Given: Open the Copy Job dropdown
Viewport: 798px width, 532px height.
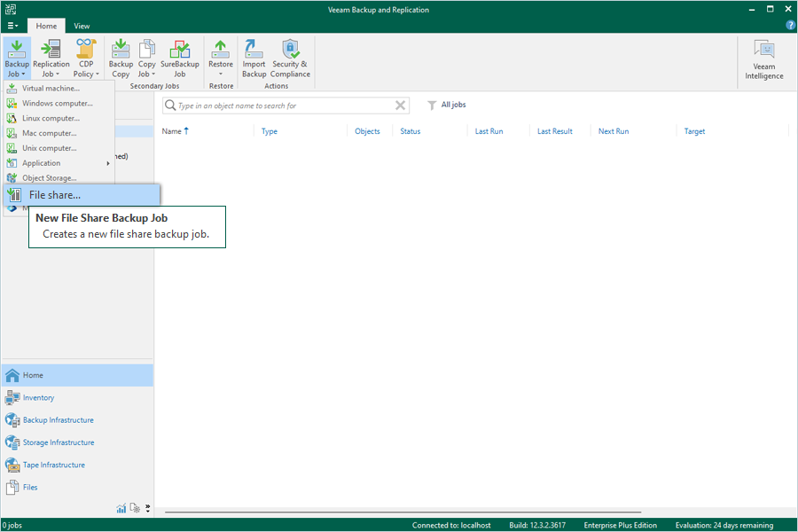Looking at the screenshot, I should [x=146, y=58].
